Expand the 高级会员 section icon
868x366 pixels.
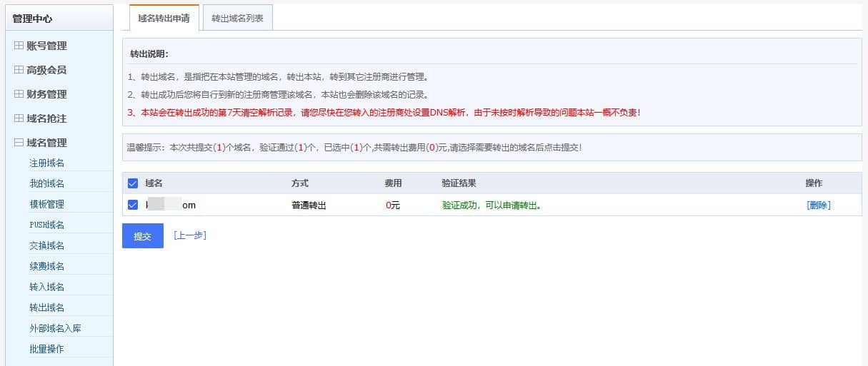[x=19, y=70]
